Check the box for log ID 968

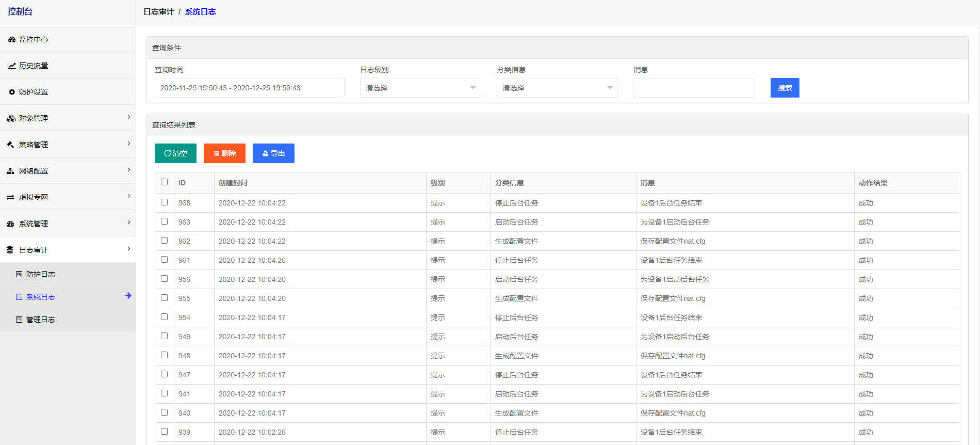(165, 202)
